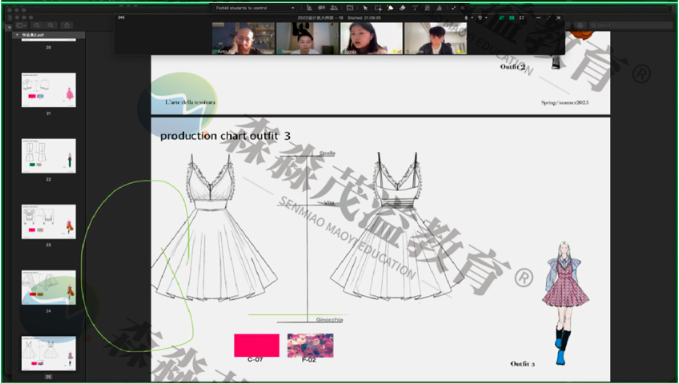Open the page 24 thumbnail in the sidebar
679x383 pixels.
click(48, 287)
